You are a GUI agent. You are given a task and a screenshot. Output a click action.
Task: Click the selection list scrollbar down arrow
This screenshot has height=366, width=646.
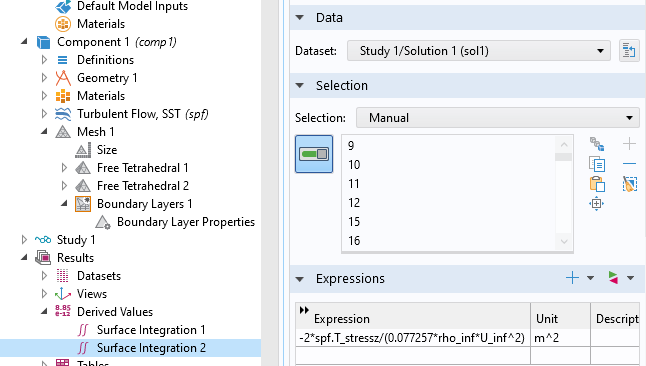click(x=564, y=242)
